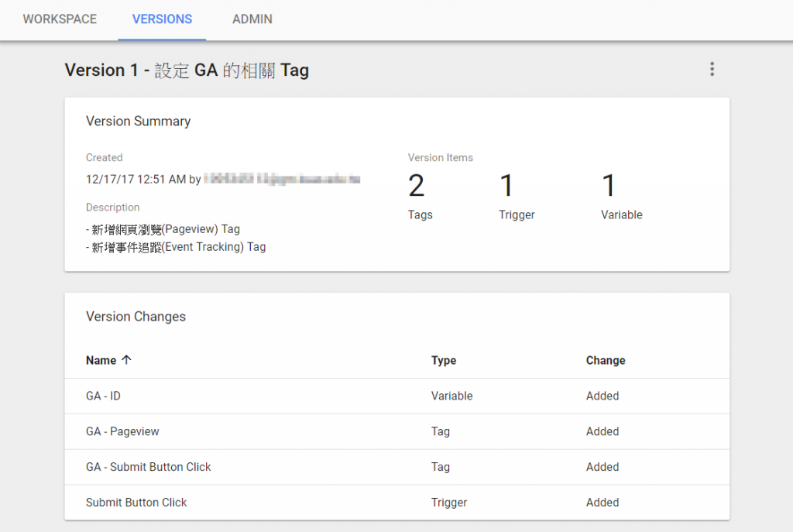Click the blurred creator email address
The width and height of the screenshot is (793, 532).
[283, 180]
